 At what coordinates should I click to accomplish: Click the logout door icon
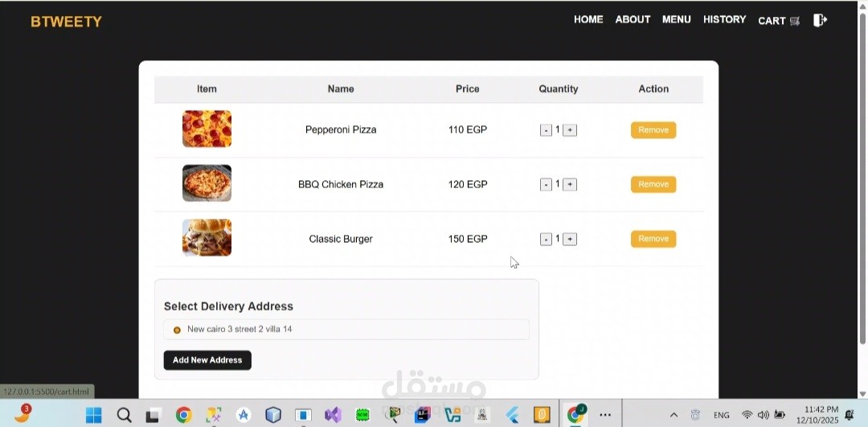(820, 20)
